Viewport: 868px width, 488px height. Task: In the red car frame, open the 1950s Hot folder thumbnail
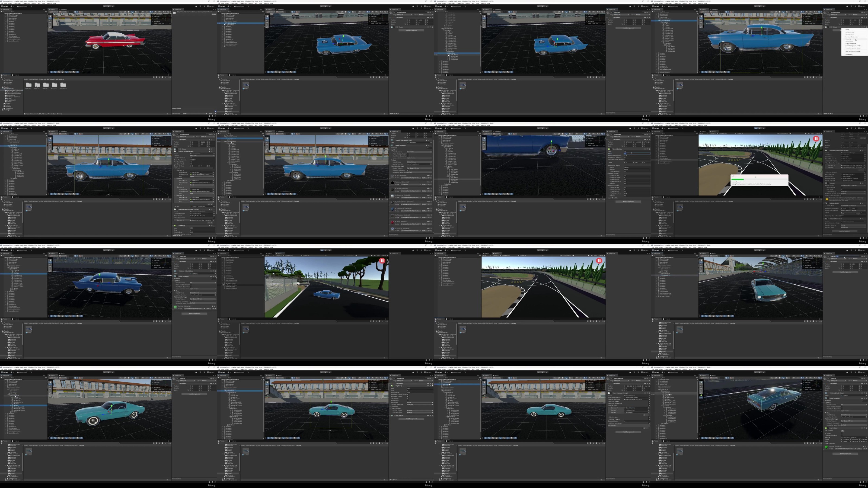pos(37,85)
